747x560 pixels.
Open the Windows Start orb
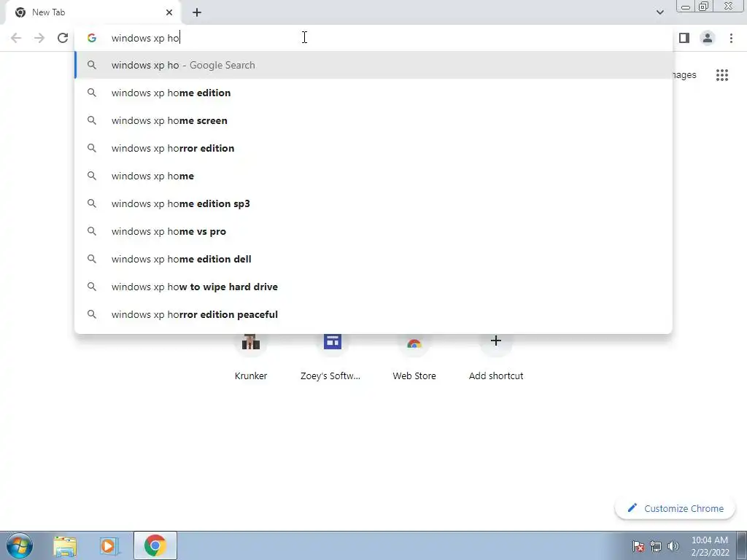tap(20, 545)
